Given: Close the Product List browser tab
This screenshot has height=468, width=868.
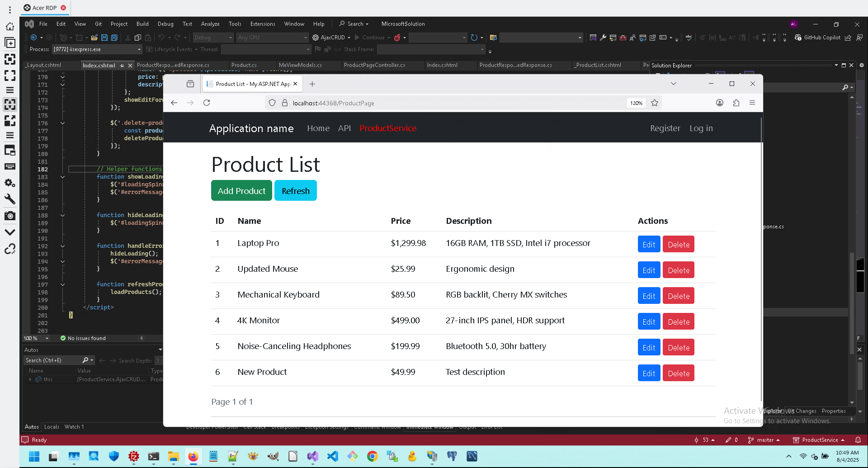Looking at the screenshot, I should tap(295, 84).
